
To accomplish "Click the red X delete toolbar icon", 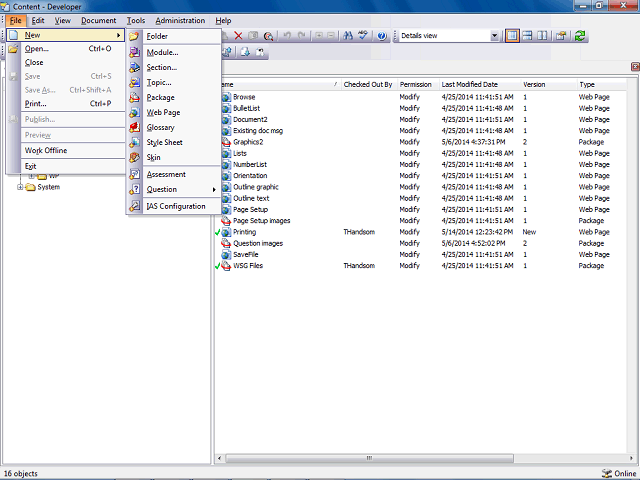I will click(238, 36).
